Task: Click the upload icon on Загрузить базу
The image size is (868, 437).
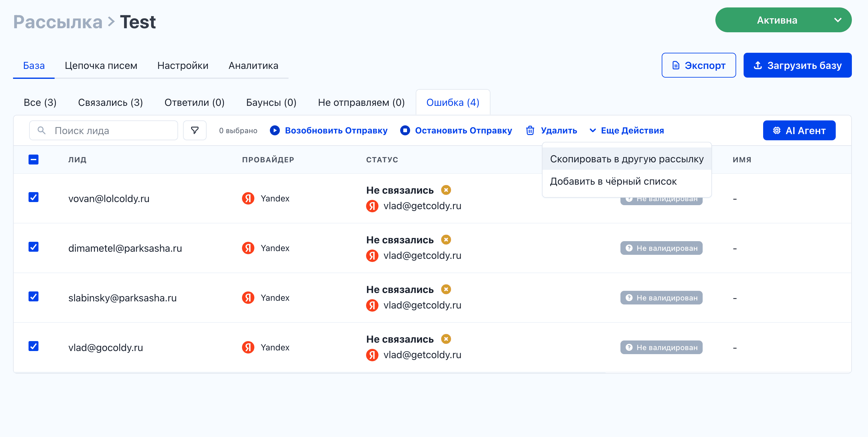Action: 758,65
